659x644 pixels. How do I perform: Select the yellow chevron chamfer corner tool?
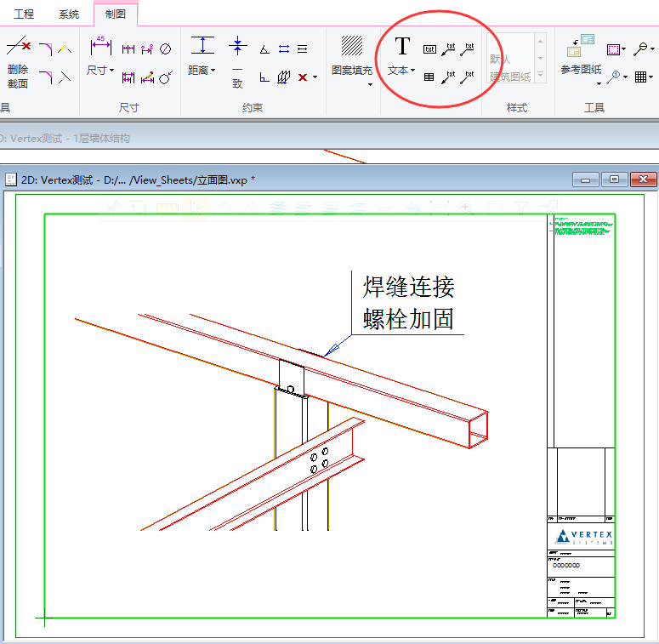pyautogui.click(x=65, y=49)
